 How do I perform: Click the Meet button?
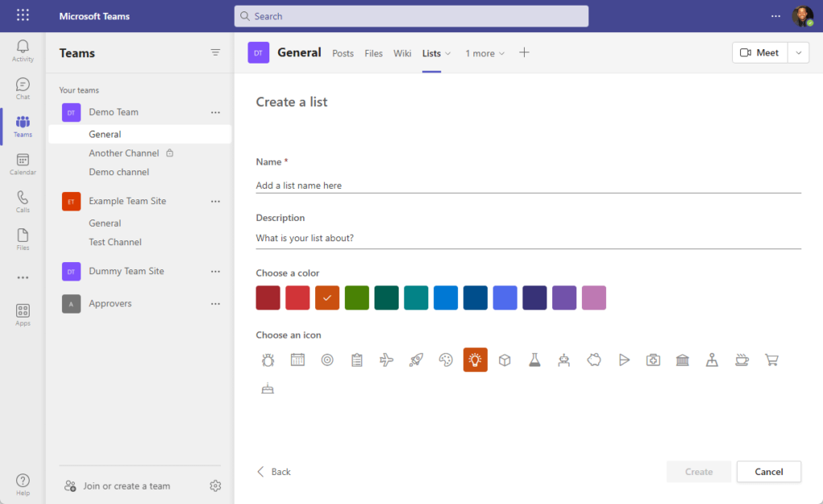760,52
